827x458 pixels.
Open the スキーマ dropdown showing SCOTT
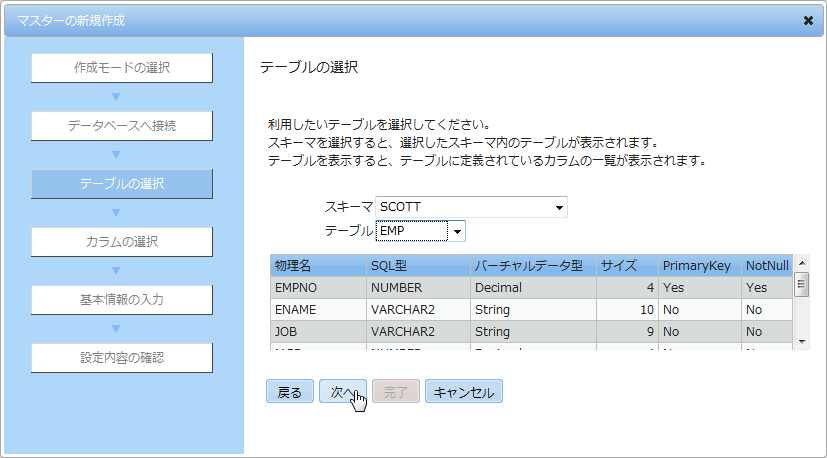click(471, 207)
